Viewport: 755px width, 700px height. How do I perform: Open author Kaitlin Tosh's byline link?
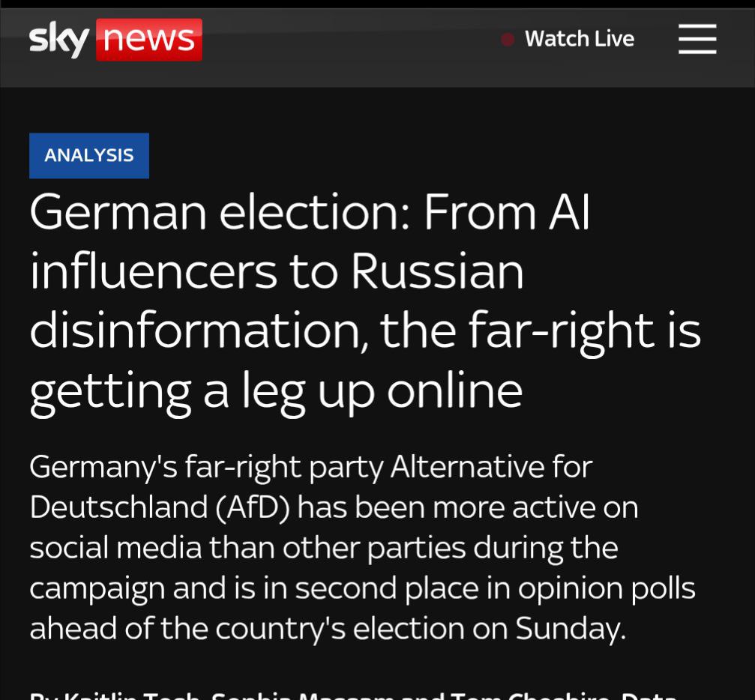click(131, 696)
